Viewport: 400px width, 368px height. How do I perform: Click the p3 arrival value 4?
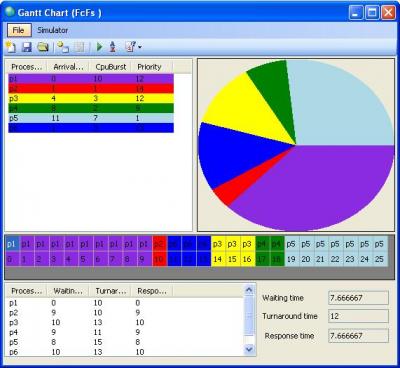53,98
